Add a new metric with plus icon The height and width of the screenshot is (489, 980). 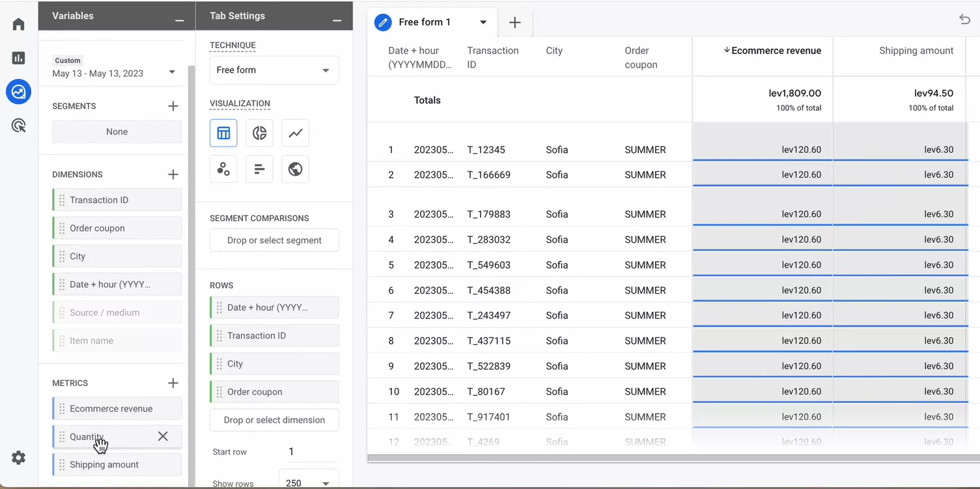(x=173, y=383)
